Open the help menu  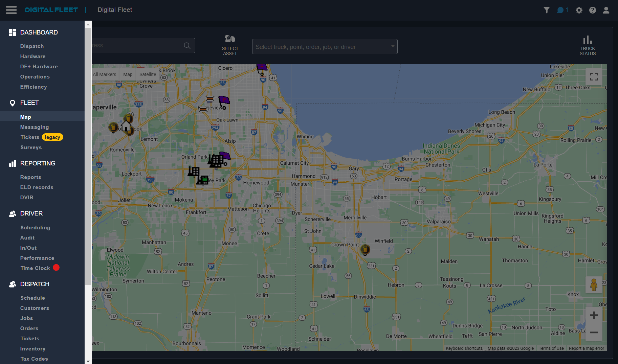tap(593, 10)
